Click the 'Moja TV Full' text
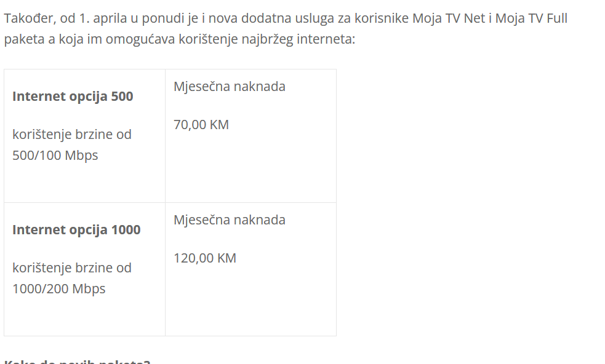 (531, 18)
